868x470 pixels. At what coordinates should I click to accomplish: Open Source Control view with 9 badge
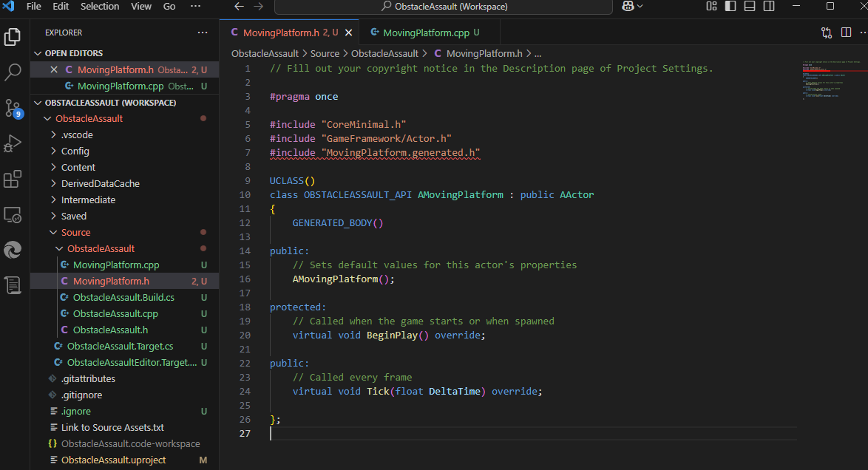[13, 108]
